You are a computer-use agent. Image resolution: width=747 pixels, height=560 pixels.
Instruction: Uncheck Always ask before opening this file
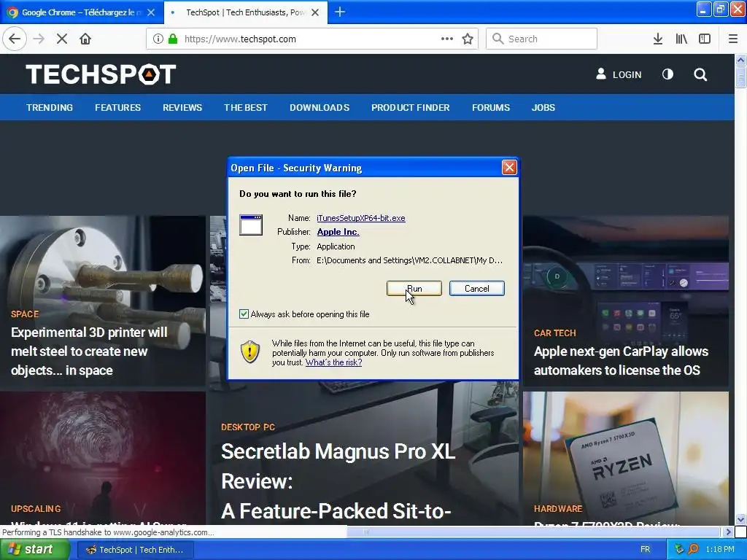coord(244,314)
